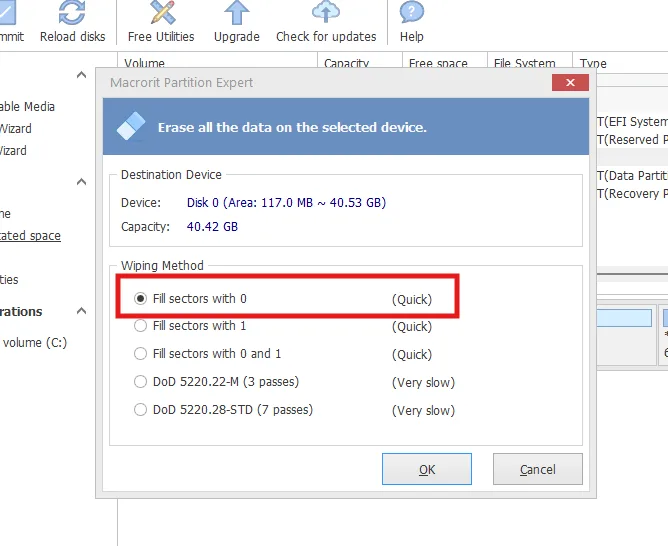Click Cancel in the erase dialog

click(x=538, y=469)
